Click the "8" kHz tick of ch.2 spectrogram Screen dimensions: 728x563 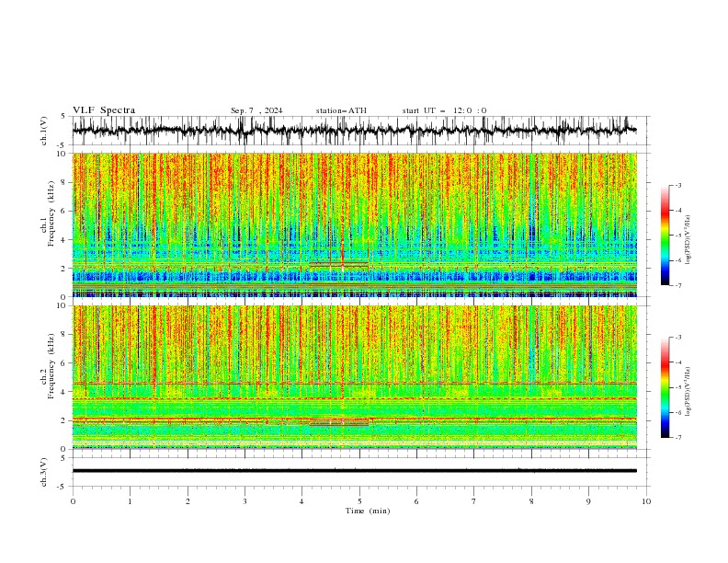pyautogui.click(x=65, y=335)
